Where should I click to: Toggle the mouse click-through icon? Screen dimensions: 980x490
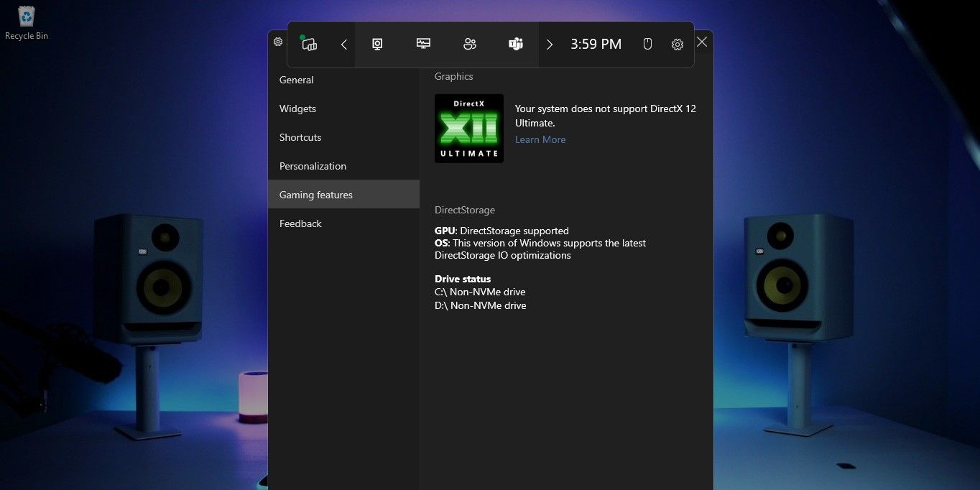647,45
